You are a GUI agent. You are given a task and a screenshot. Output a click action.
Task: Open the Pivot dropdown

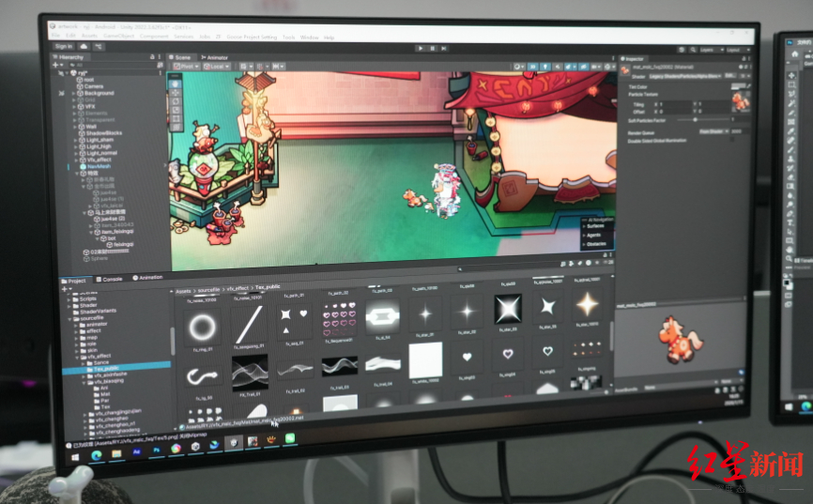coord(186,67)
